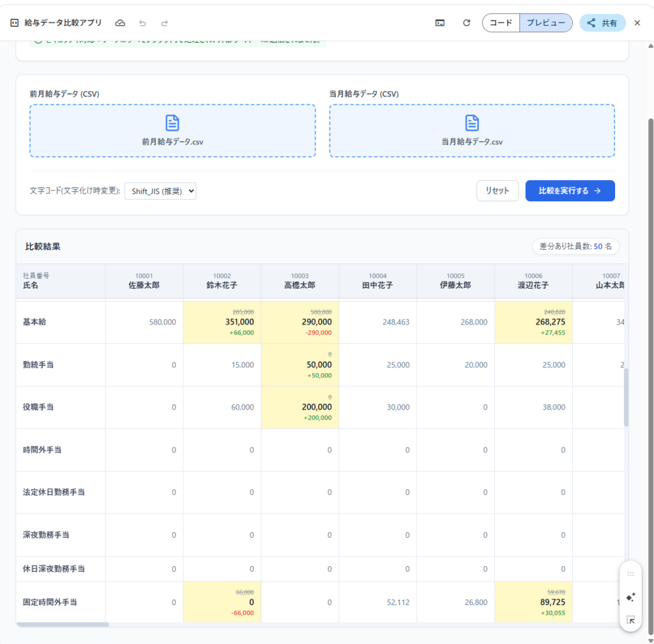Click the 共有 share button

pos(602,23)
